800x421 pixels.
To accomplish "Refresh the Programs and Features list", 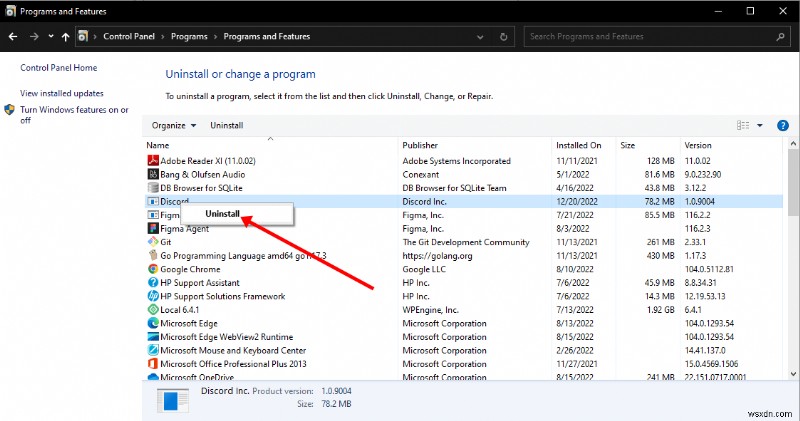I will click(511, 37).
